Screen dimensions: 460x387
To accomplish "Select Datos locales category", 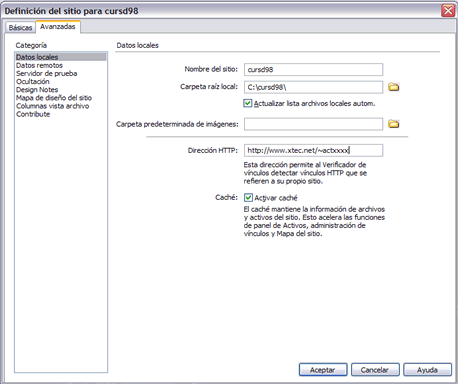I will tap(61, 57).
